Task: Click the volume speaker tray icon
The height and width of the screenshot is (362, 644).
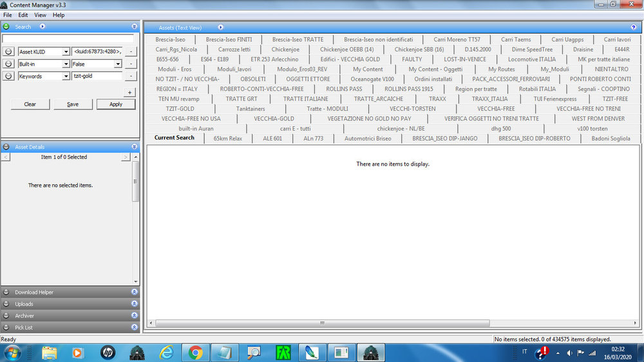Action: [x=569, y=353]
